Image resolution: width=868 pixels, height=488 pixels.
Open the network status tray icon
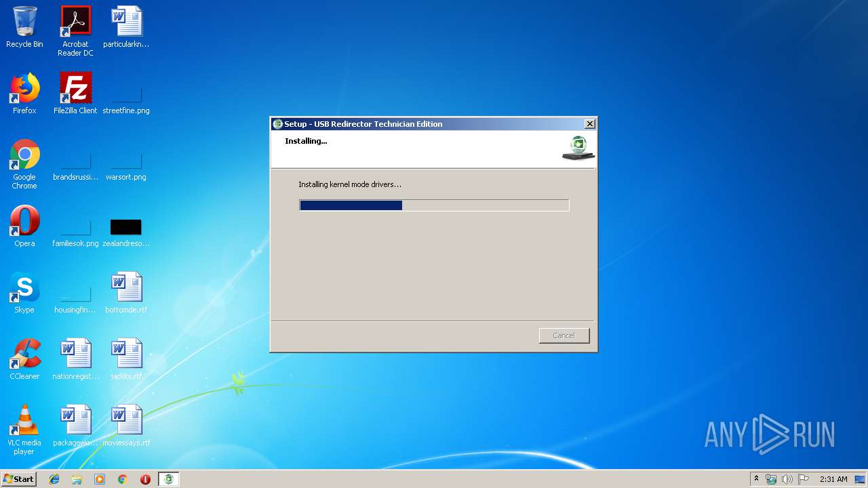point(771,479)
